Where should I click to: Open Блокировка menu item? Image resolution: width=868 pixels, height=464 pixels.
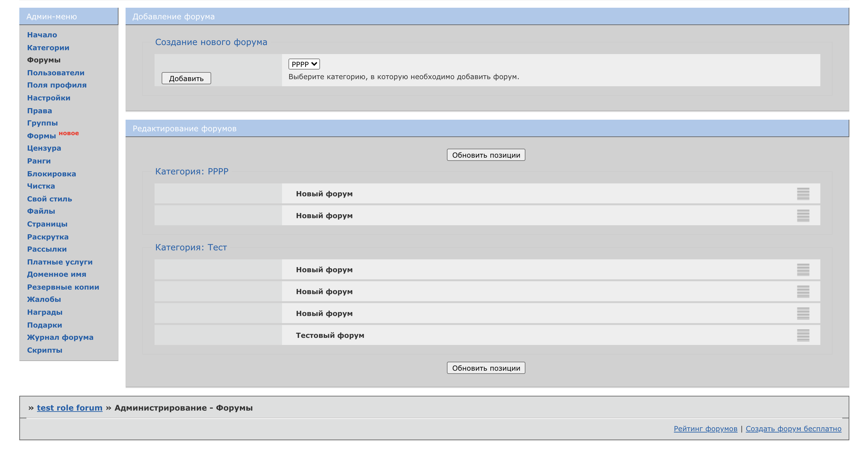point(52,174)
